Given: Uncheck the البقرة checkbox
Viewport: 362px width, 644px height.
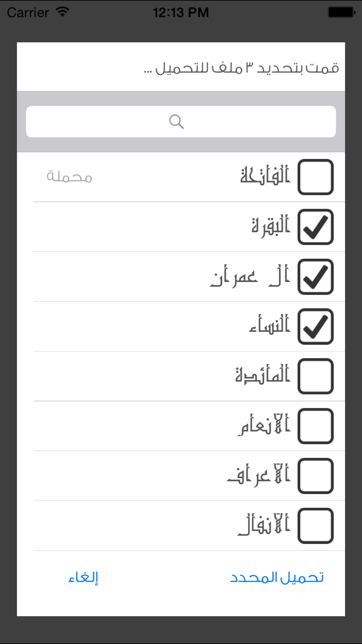Looking at the screenshot, I should 315,227.
